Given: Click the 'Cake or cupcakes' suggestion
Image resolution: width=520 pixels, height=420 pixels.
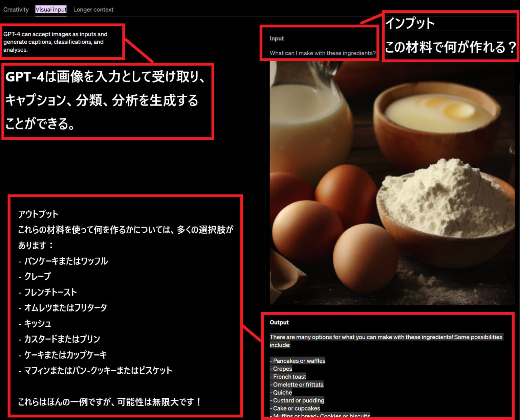Looking at the screenshot, I should 295,408.
